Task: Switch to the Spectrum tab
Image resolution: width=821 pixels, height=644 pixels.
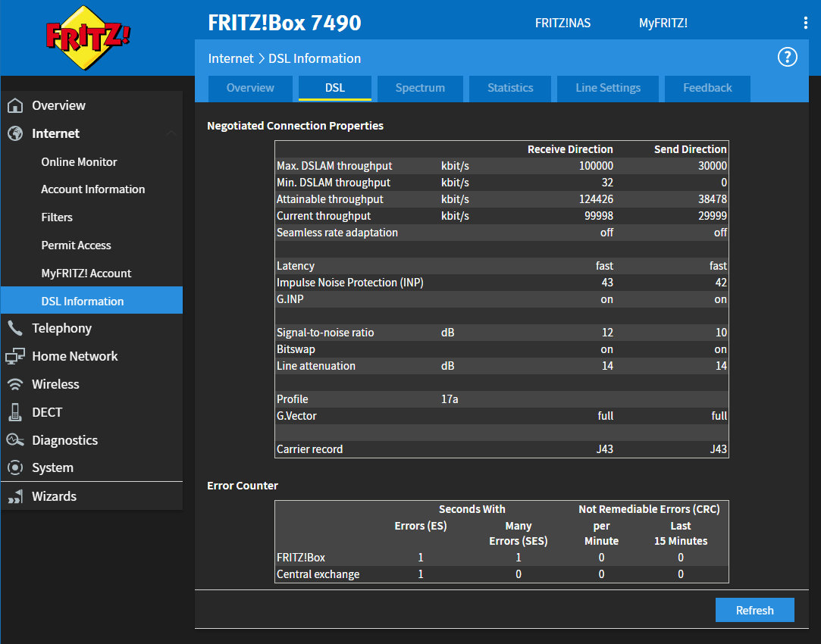Action: [420, 88]
